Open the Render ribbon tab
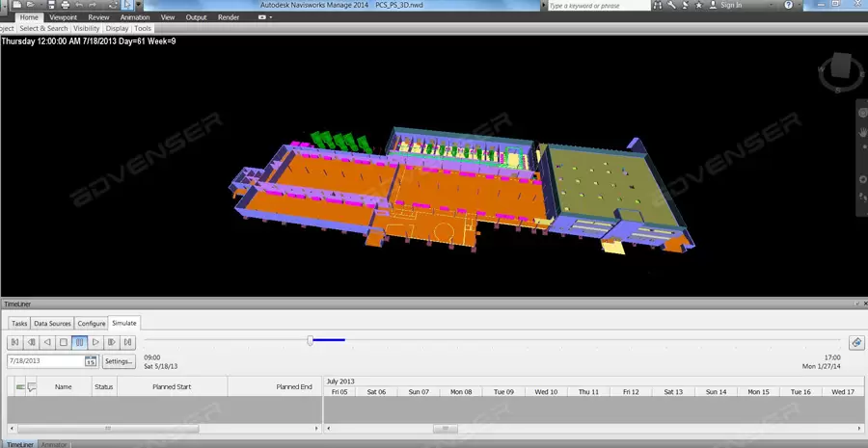This screenshot has width=868, height=448. coord(229,17)
